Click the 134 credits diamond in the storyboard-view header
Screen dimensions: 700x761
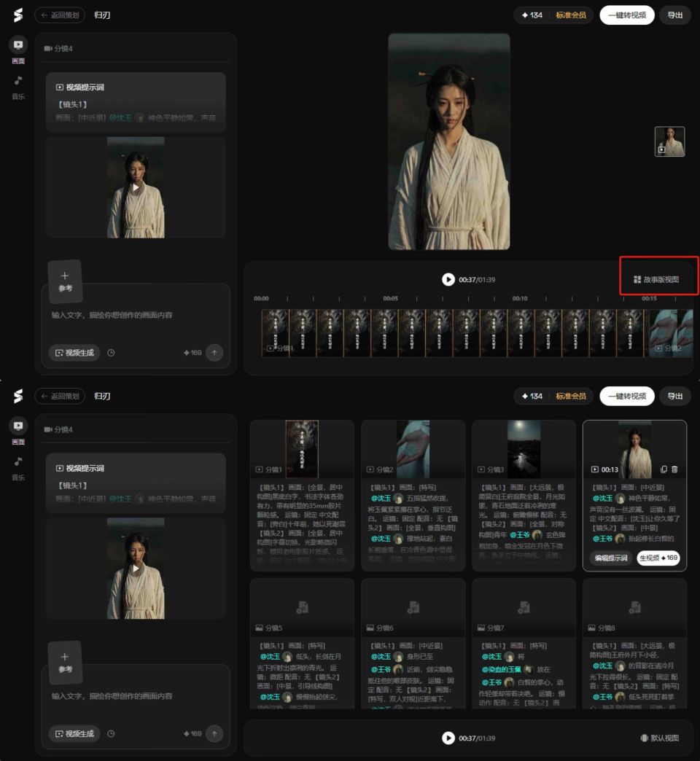point(532,396)
